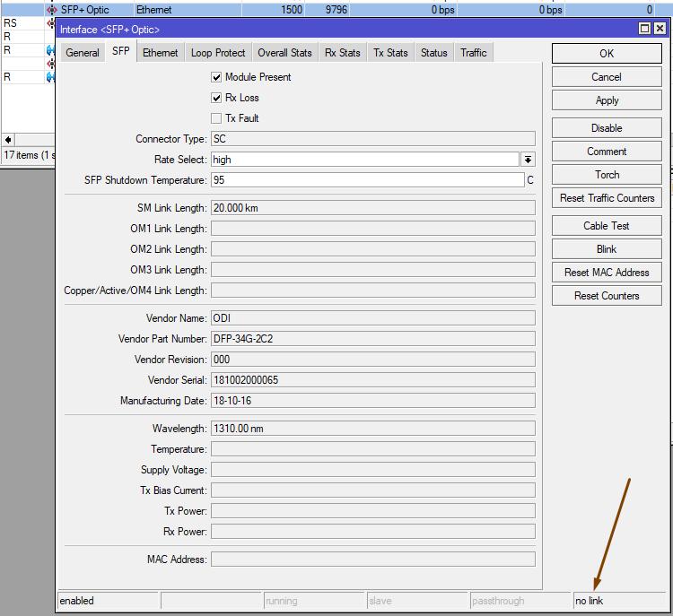Click the 9796 L2 MTU cell
673x616 pixels.
coord(327,10)
